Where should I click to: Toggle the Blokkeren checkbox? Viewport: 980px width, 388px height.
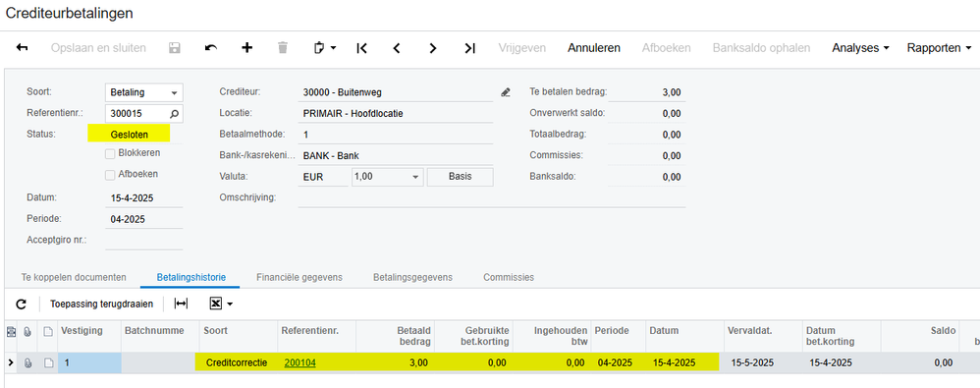[x=110, y=153]
